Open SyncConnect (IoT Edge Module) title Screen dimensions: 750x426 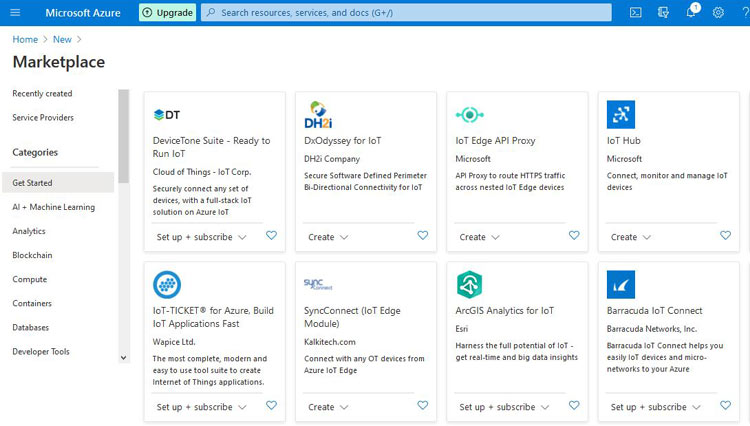pos(352,317)
